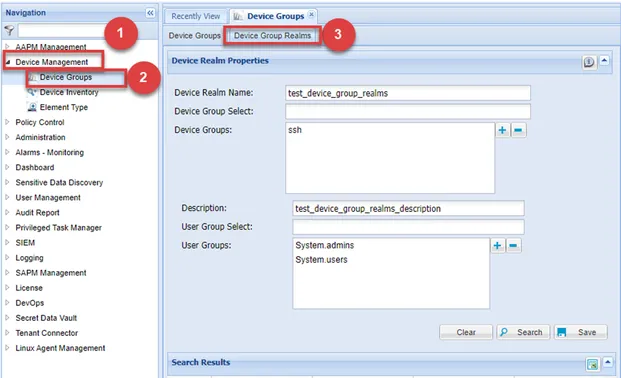Screen dimensions: 621x378
Task: Expand Dashboard node arrow
Action: 7,167
